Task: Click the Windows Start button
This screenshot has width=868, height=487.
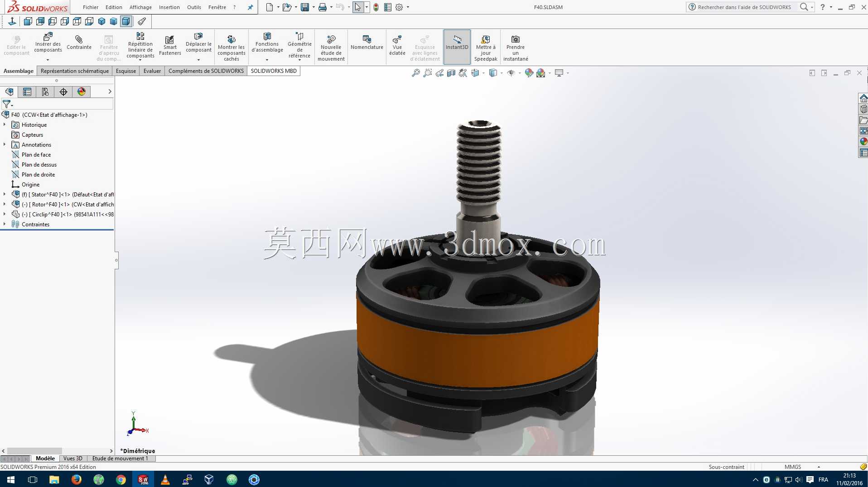Action: point(11,479)
